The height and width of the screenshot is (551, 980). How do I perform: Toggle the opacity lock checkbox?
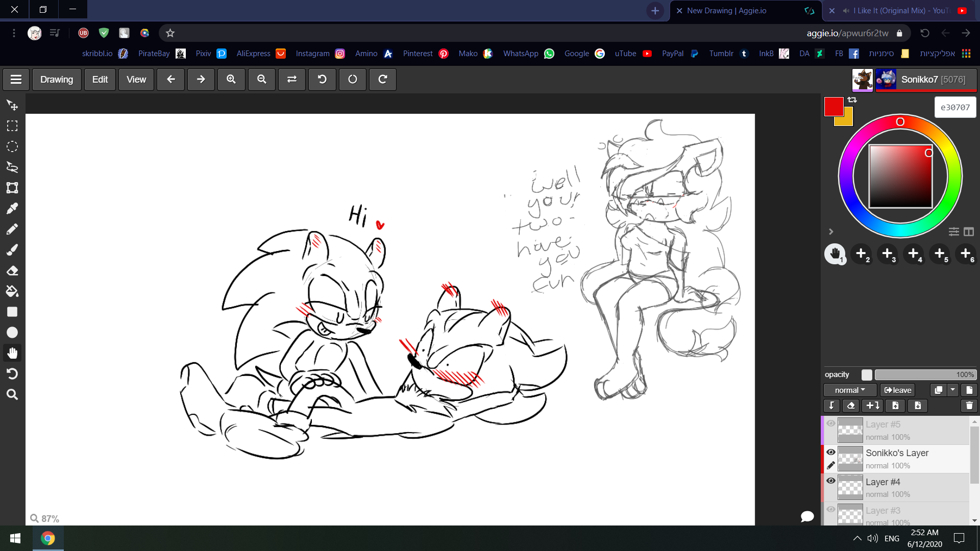(867, 375)
